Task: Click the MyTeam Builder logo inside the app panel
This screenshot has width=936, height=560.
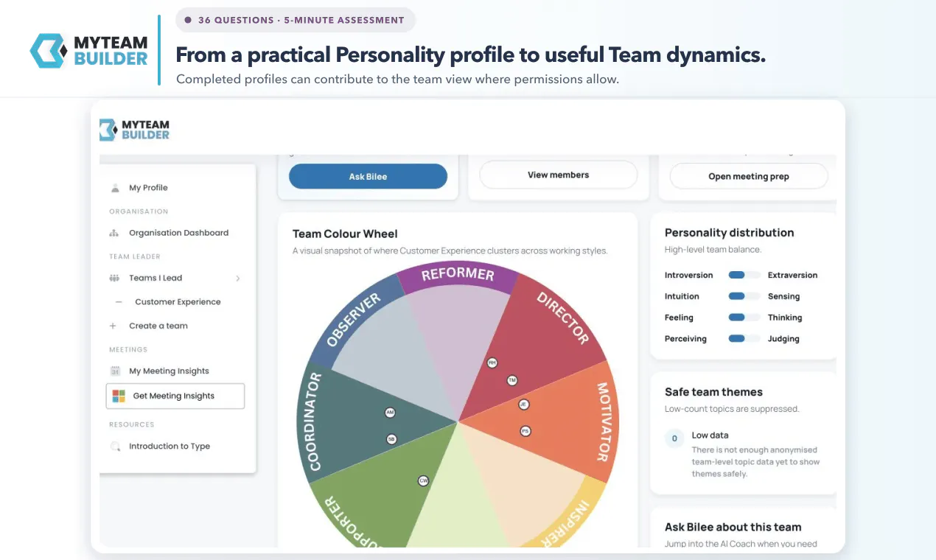Action: coord(135,130)
